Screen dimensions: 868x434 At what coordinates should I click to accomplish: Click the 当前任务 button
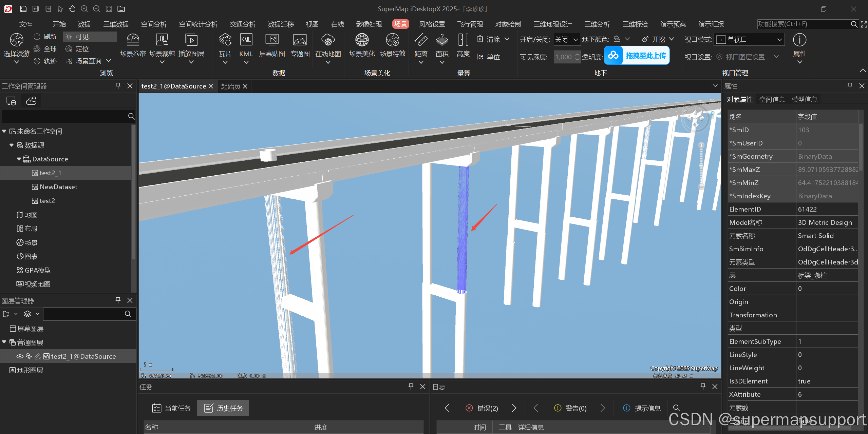pyautogui.click(x=171, y=408)
